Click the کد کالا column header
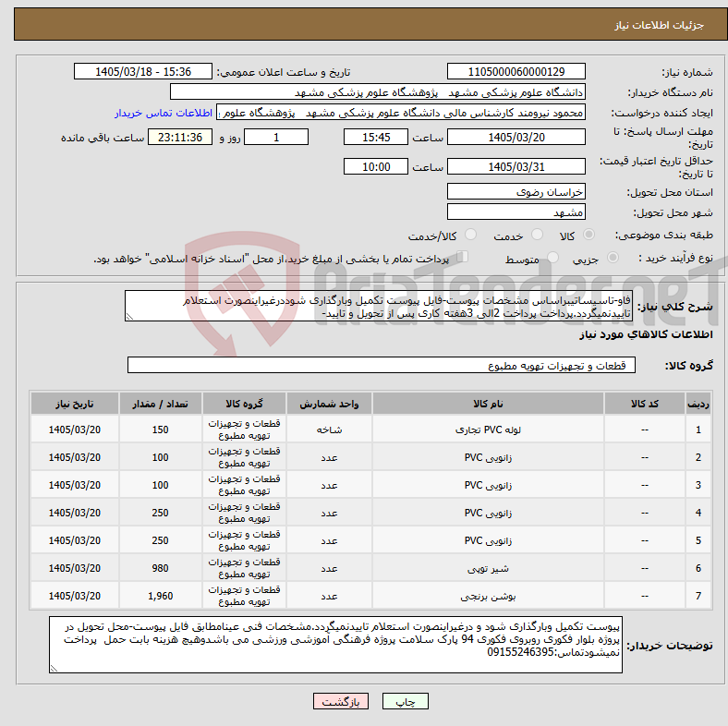728x726 pixels. point(645,404)
